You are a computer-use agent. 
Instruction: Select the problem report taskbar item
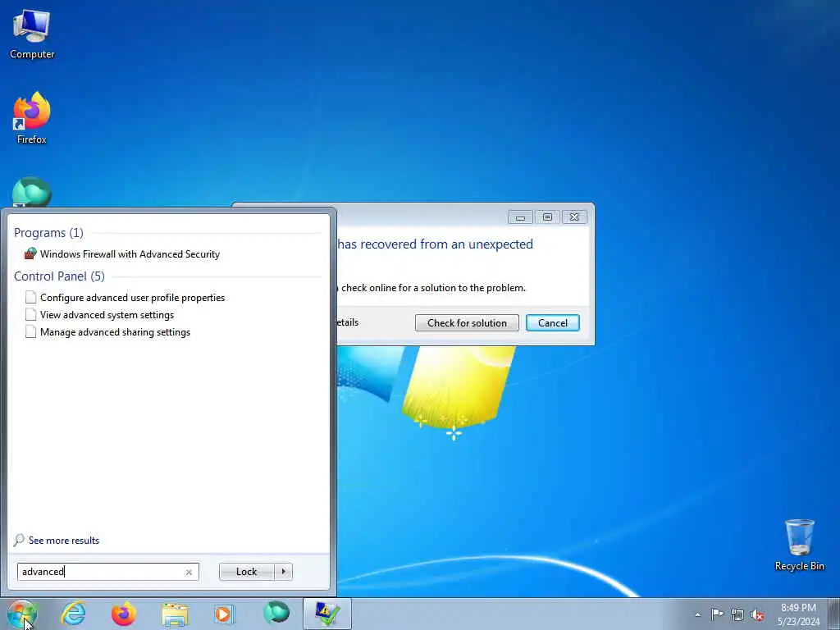coord(326,614)
